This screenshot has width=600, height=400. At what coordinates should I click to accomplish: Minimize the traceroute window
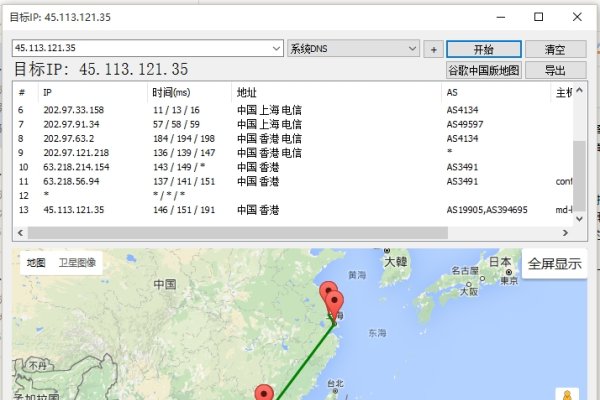tap(501, 17)
